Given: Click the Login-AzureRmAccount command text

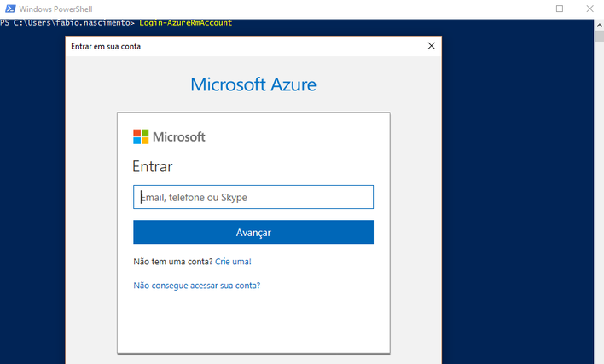Looking at the screenshot, I should [x=186, y=23].
